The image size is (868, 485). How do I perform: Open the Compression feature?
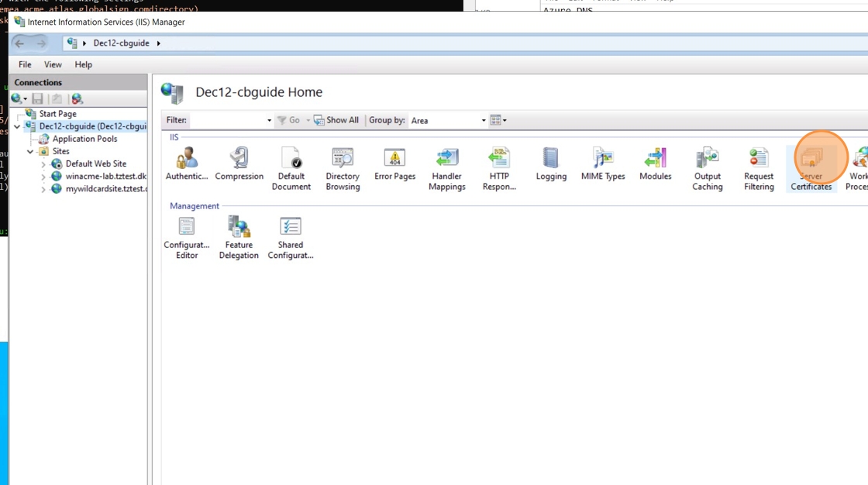pyautogui.click(x=239, y=164)
